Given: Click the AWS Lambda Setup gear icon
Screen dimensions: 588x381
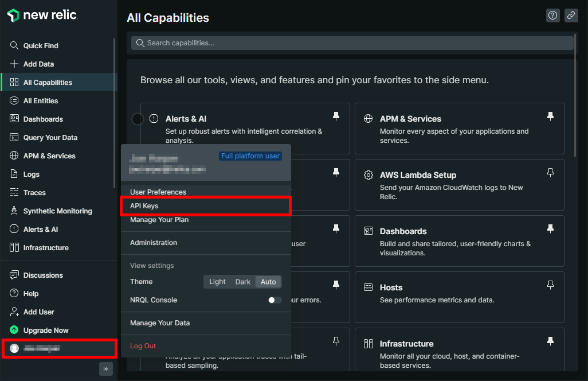Looking at the screenshot, I should [x=369, y=175].
